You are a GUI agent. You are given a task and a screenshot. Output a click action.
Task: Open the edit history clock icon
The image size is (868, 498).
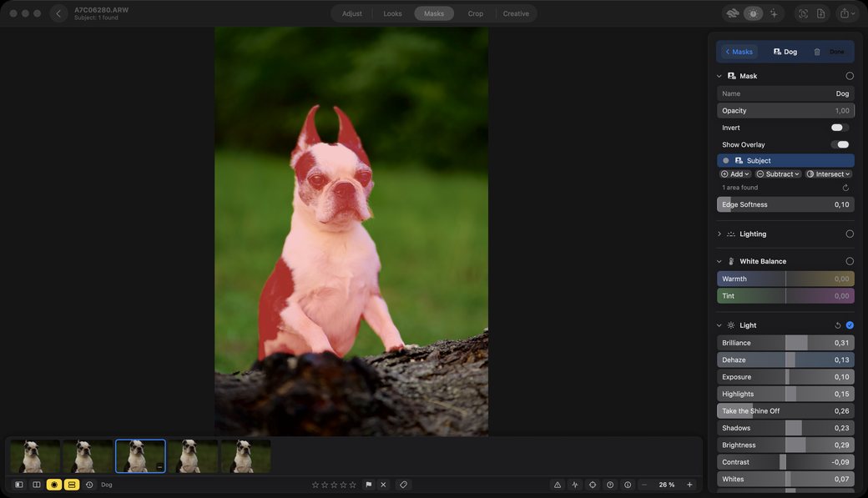click(x=89, y=485)
